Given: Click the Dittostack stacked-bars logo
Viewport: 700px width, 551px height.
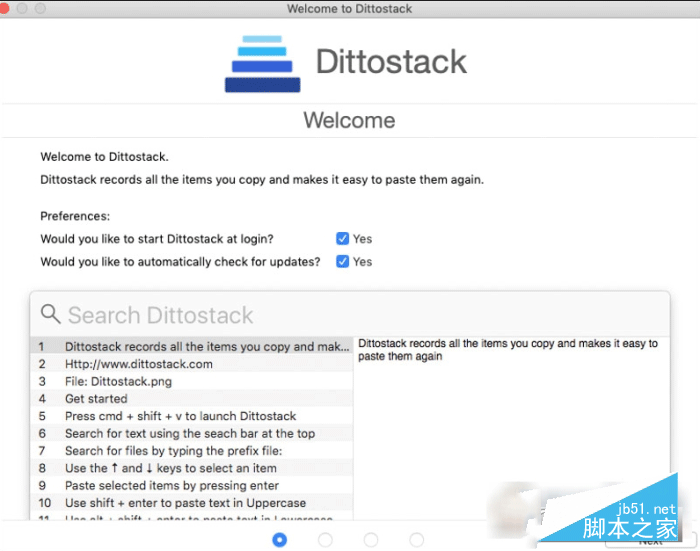Looking at the screenshot, I should (x=262, y=64).
